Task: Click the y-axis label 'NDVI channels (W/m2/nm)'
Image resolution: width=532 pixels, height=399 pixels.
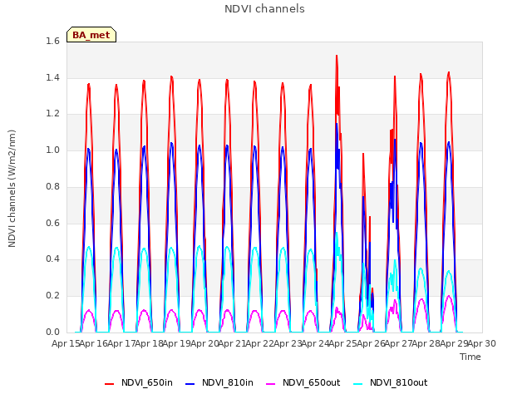Action: [12, 189]
